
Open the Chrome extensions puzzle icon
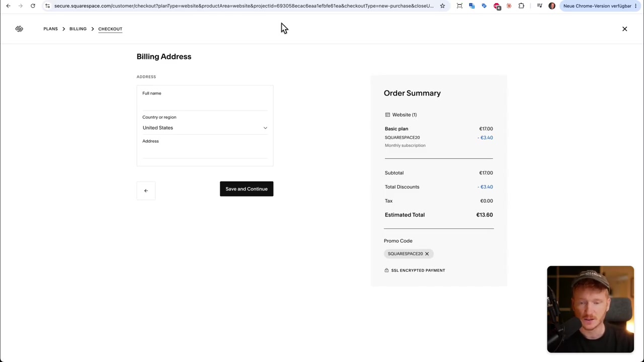point(521,6)
